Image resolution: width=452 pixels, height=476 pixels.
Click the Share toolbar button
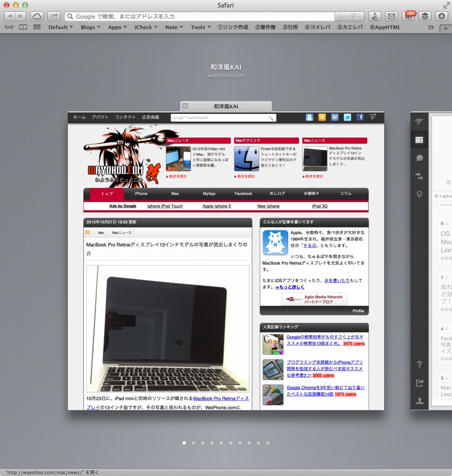[x=54, y=16]
